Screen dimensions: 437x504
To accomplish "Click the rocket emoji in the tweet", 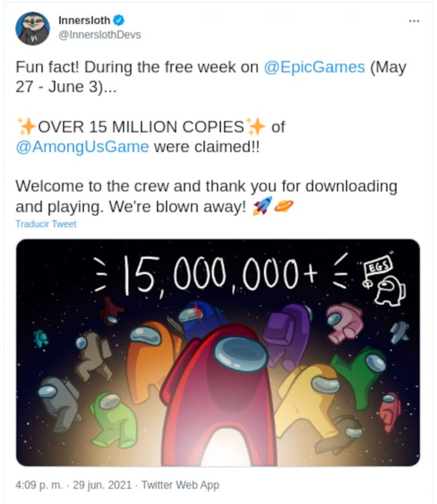I will click(262, 206).
